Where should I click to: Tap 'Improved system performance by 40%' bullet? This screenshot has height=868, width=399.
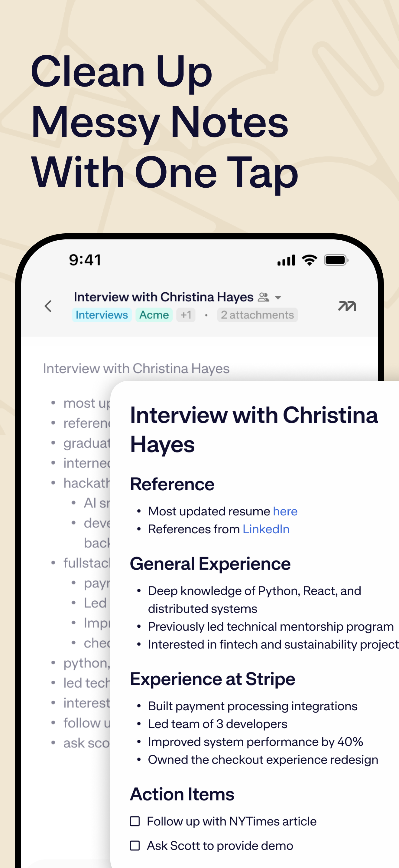(256, 741)
